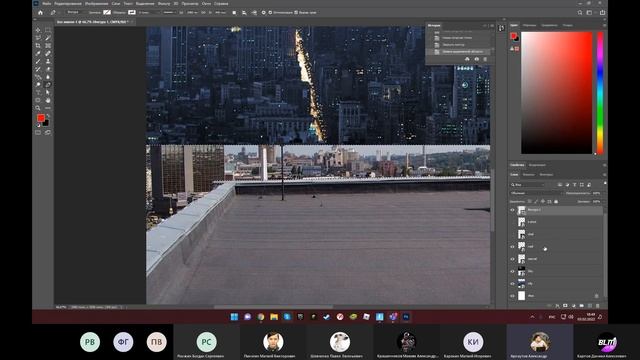Toggle the Выравн. края checkbox
Image resolution: width=640 pixels, height=360 pixels.
coord(296,13)
